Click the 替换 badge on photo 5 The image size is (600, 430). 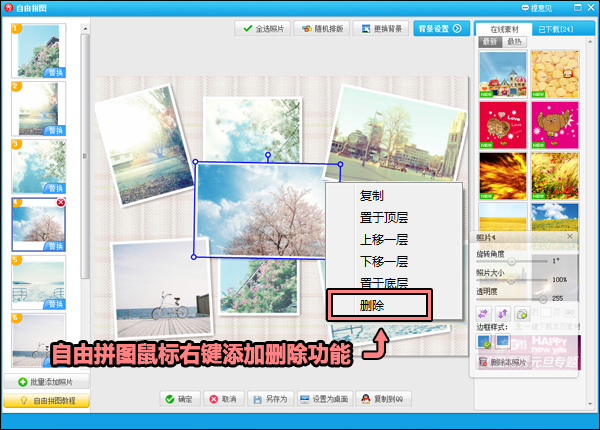[55, 304]
